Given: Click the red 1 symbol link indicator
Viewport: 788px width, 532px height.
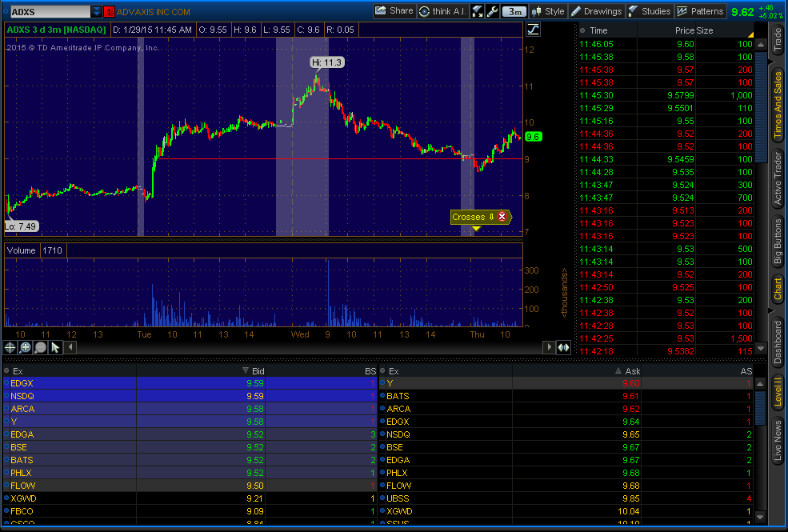Looking at the screenshot, I should point(109,11).
